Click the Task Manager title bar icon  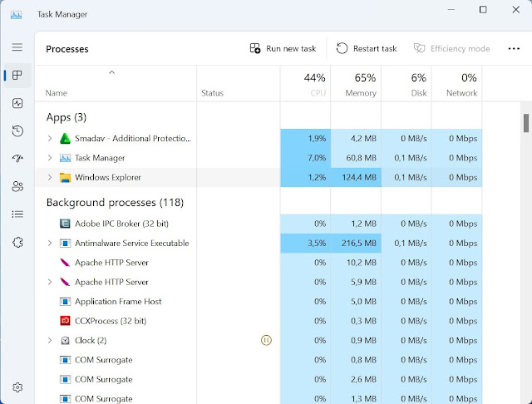pyautogui.click(x=16, y=15)
